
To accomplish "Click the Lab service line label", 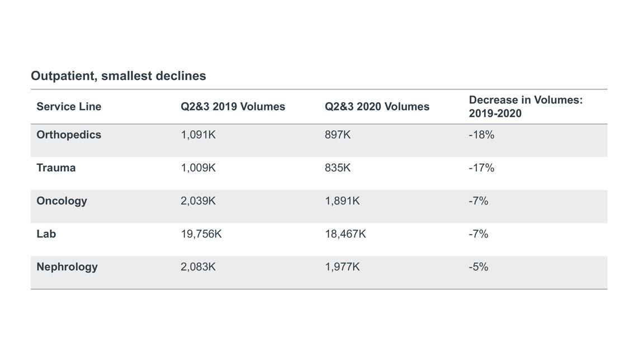I will tap(46, 234).
